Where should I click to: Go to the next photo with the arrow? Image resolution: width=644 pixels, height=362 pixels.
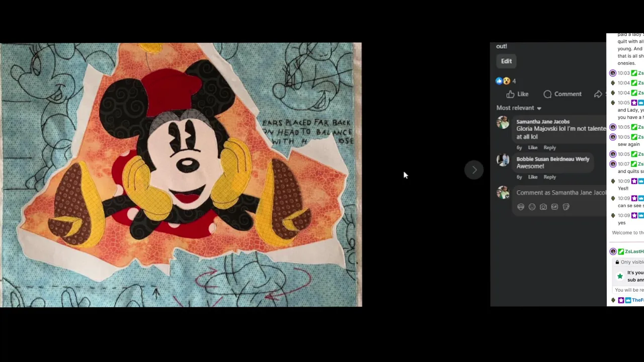[474, 170]
